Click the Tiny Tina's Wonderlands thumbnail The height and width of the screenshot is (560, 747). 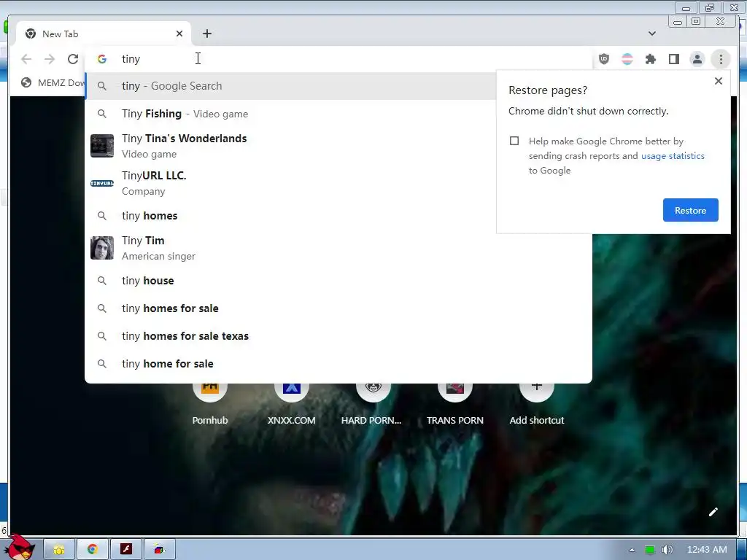(x=102, y=146)
